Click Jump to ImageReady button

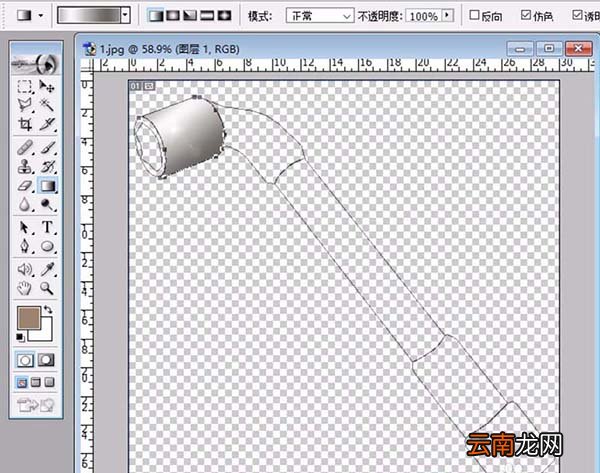point(36,405)
